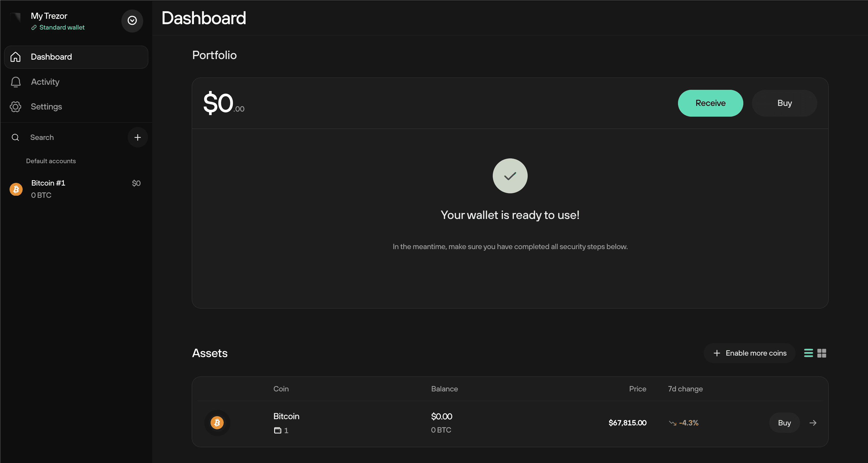Toggle the wallet ready checkmark indicator
The width and height of the screenshot is (868, 463).
[x=510, y=175]
